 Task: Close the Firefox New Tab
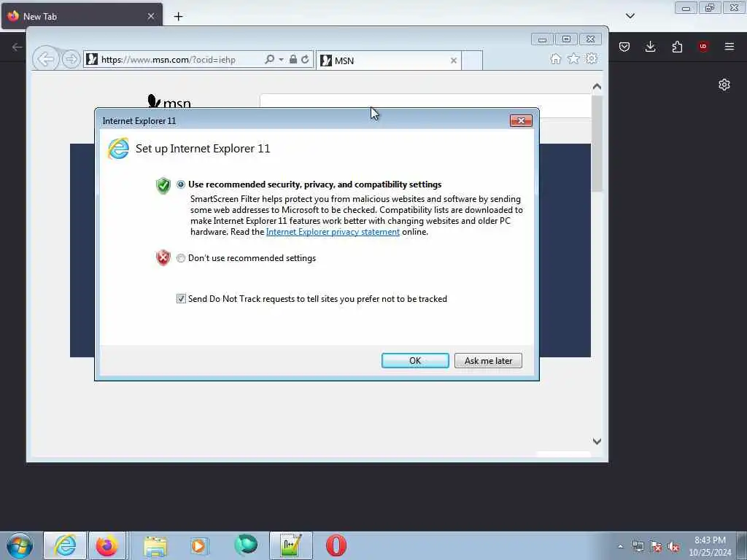click(x=151, y=16)
